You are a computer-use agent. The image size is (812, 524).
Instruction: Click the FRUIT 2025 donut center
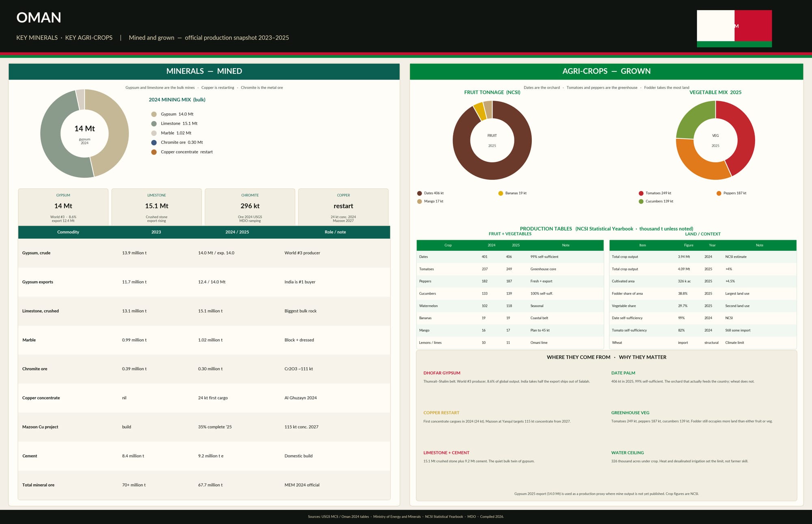coord(492,140)
